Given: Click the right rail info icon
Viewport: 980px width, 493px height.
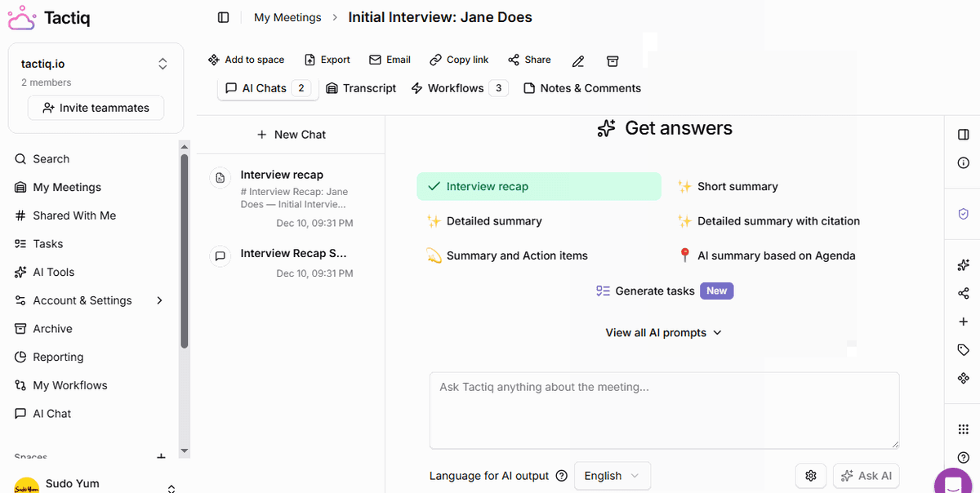Looking at the screenshot, I should click(963, 162).
